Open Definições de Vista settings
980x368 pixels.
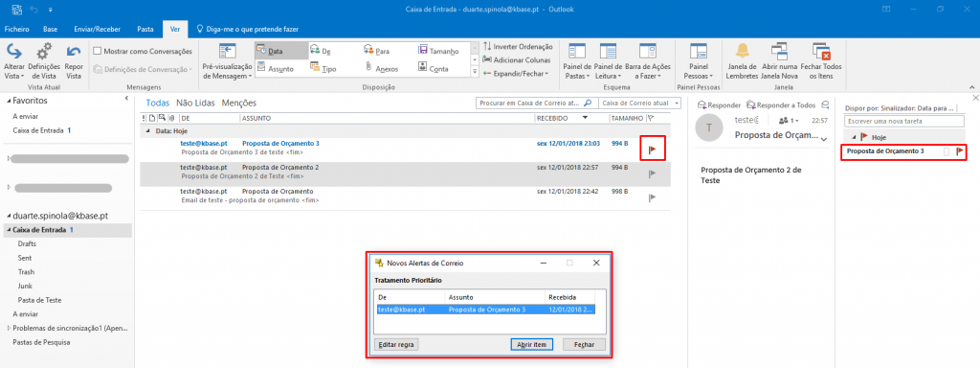(44, 60)
